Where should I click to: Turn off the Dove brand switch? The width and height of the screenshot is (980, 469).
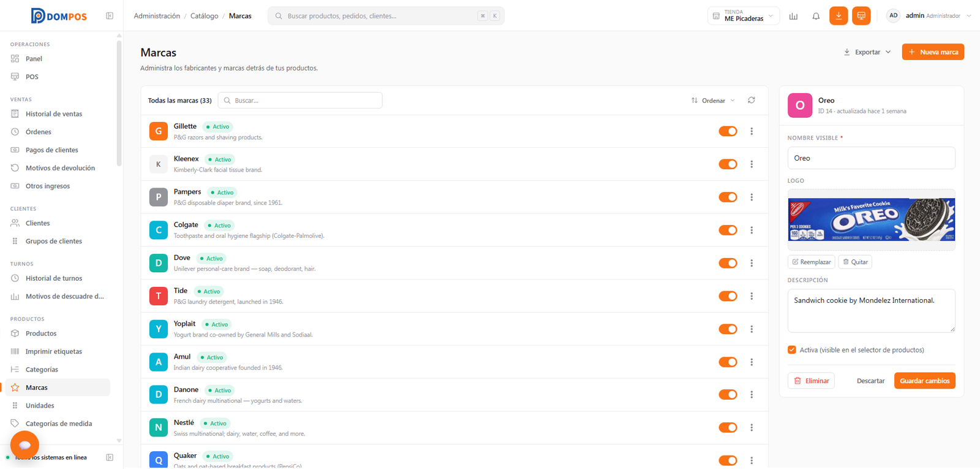coord(728,263)
